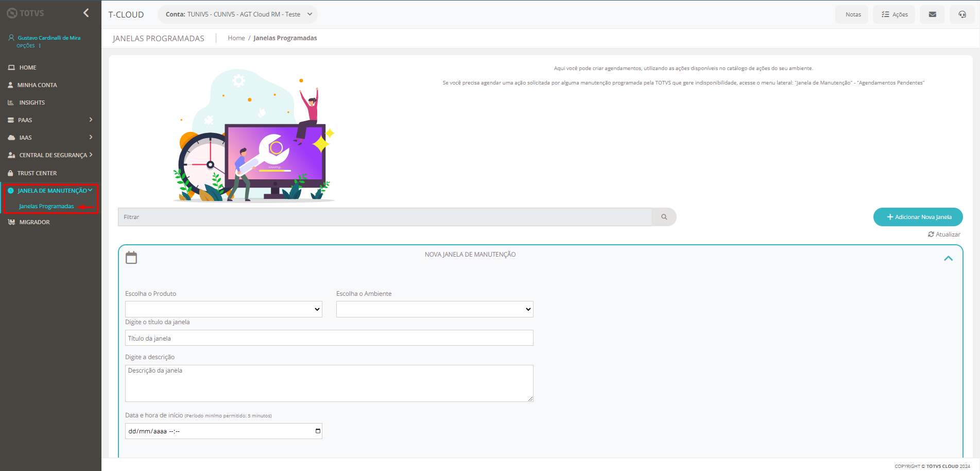
Task: Click the Atualizar refresh link
Action: click(x=944, y=234)
